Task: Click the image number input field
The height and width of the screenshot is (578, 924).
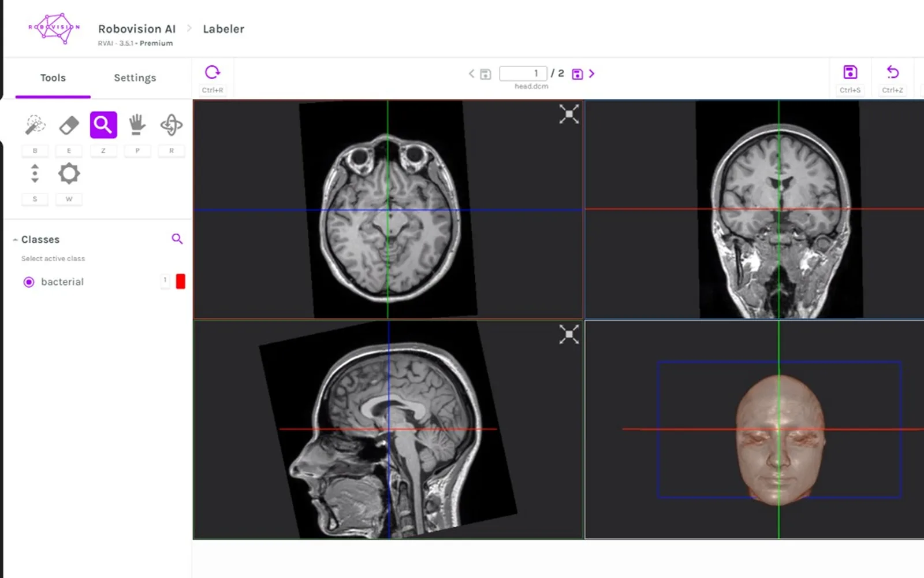Action: 523,73
